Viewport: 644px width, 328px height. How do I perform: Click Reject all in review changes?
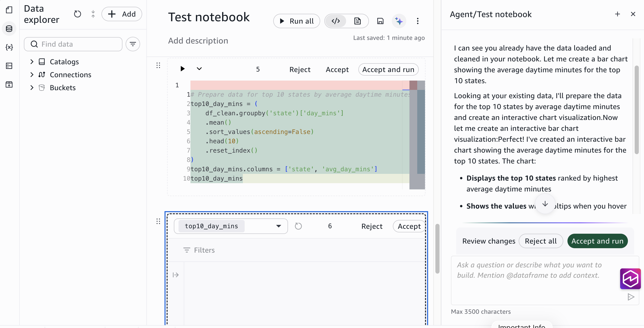pyautogui.click(x=541, y=241)
